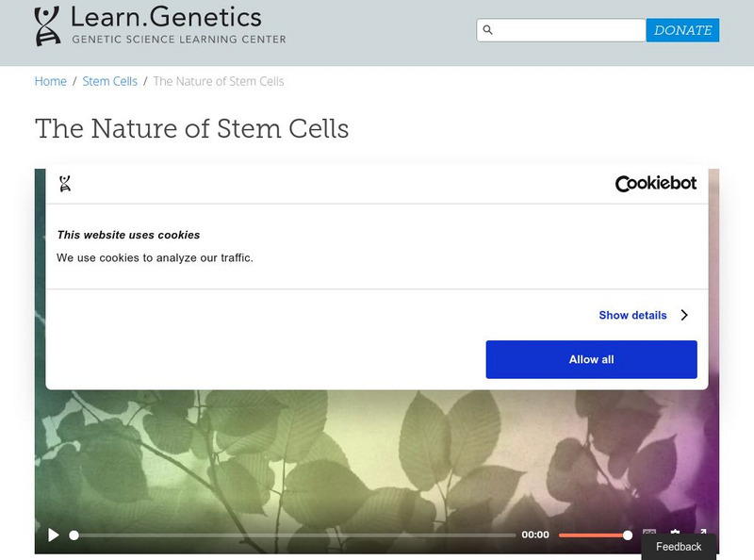The width and height of the screenshot is (754, 560).
Task: Click the DONATE button
Action: point(682,30)
